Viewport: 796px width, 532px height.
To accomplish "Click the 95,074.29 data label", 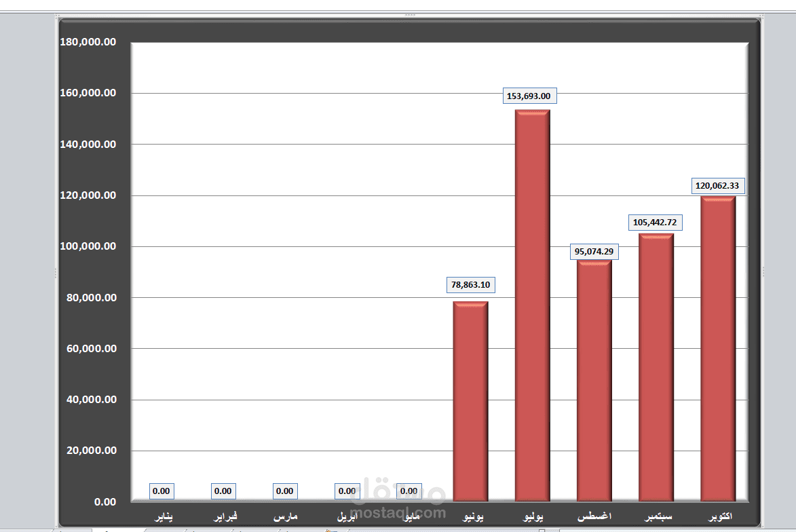I will coord(594,251).
